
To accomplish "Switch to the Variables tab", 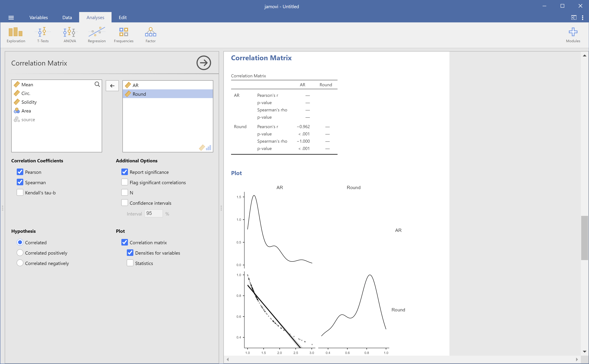I will point(39,18).
